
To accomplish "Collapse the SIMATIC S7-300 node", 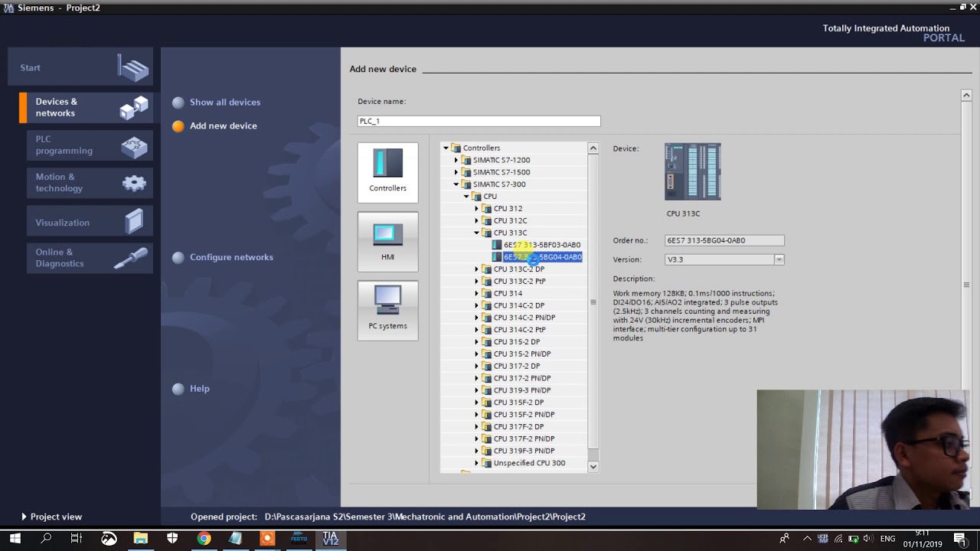I will 456,184.
